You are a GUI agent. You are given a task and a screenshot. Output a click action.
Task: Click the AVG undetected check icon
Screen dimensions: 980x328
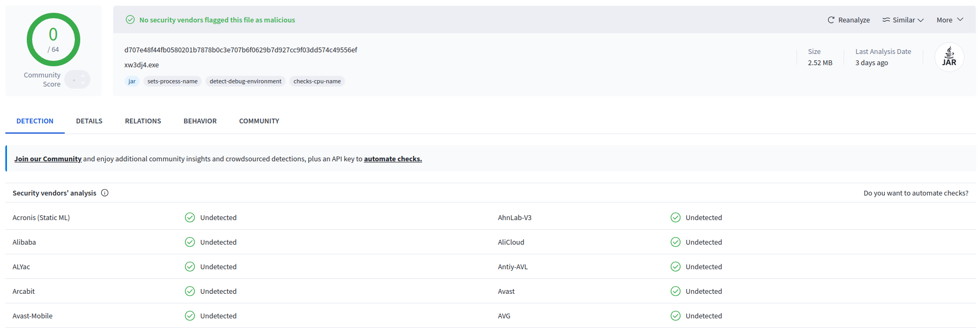(x=676, y=316)
